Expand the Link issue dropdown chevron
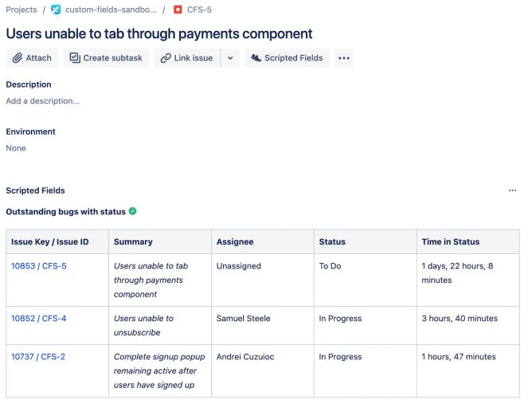The width and height of the screenshot is (532, 408). pyautogui.click(x=230, y=58)
